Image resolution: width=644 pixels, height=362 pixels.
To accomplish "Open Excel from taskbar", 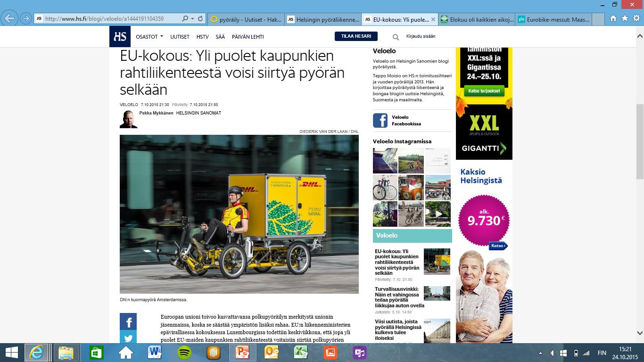I will coord(301,353).
